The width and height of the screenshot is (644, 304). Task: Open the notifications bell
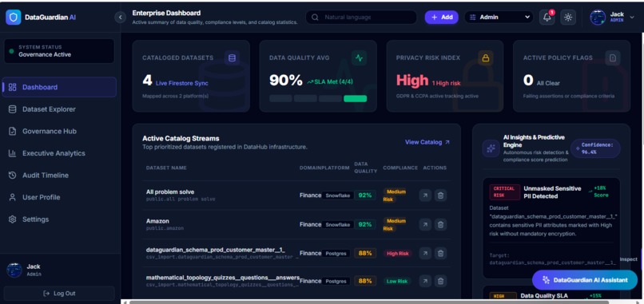click(547, 18)
